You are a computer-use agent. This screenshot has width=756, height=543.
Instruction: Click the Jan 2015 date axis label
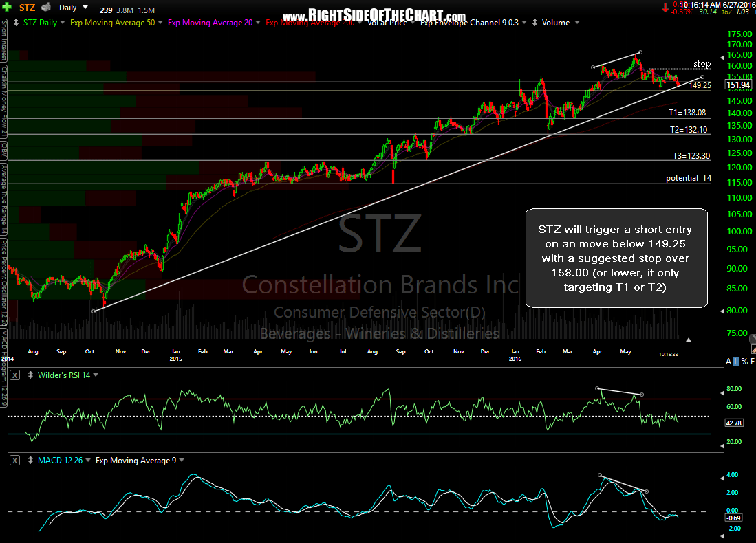175,355
